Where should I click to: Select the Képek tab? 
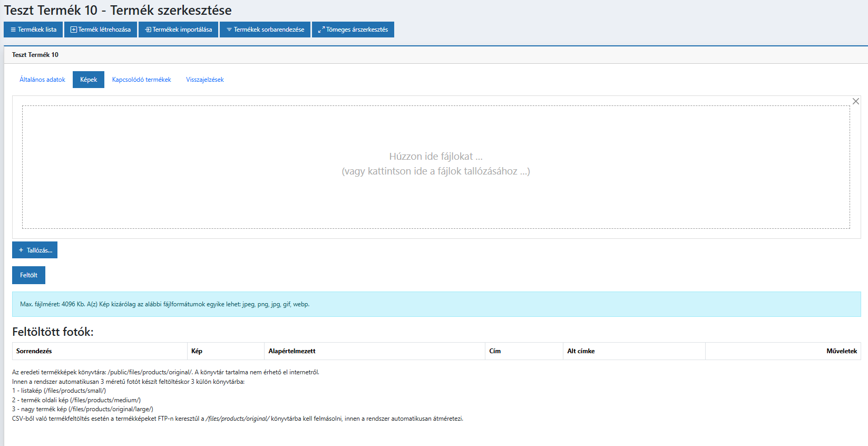[x=89, y=80]
